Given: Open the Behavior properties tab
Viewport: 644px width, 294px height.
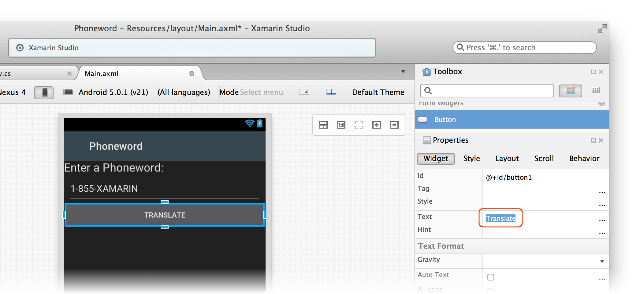Looking at the screenshot, I should [584, 159].
